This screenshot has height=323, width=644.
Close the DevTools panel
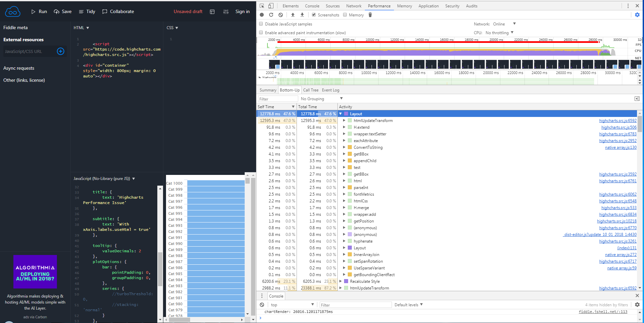click(x=637, y=6)
